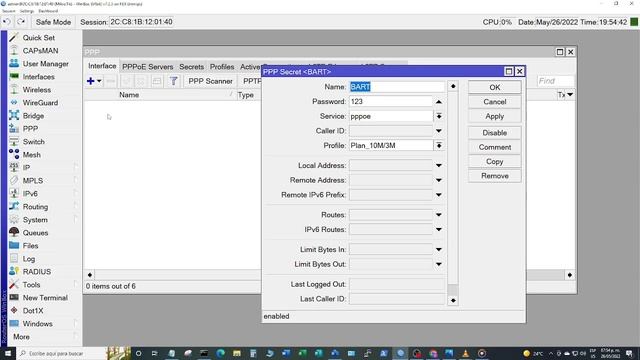The width and height of the screenshot is (640, 360).
Task: Open the Switch section
Action: (x=33, y=142)
